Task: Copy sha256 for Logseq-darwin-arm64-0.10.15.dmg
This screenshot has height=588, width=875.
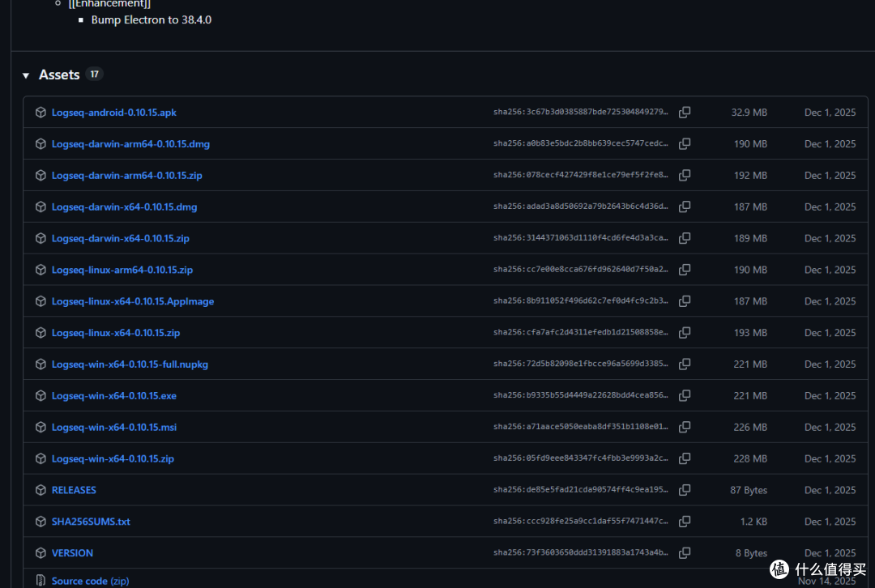Action: [x=685, y=144]
